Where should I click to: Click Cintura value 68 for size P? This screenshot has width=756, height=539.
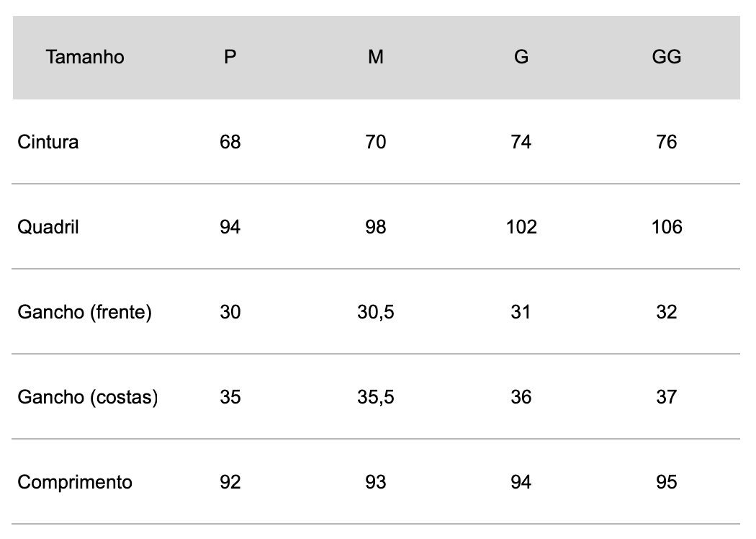[x=230, y=143]
